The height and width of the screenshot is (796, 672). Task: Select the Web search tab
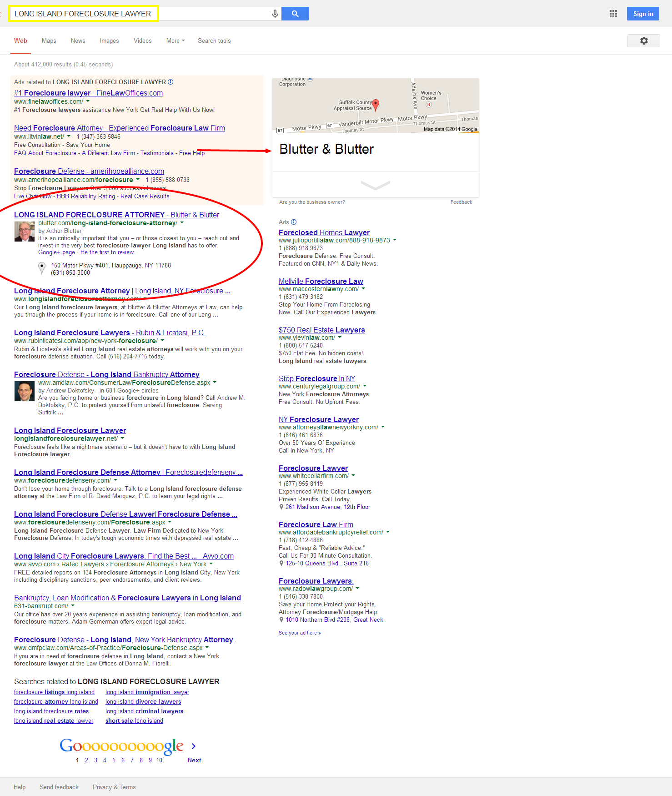point(20,40)
